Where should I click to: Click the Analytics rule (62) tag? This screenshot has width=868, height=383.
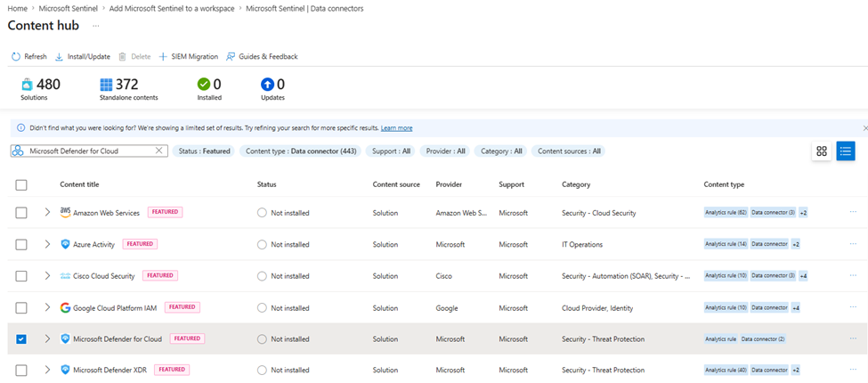click(x=726, y=213)
